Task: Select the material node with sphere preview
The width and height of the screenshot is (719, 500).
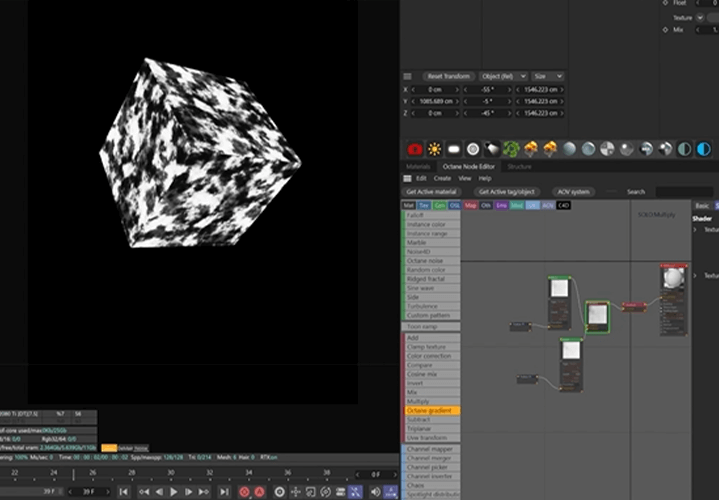Action: pos(674,300)
